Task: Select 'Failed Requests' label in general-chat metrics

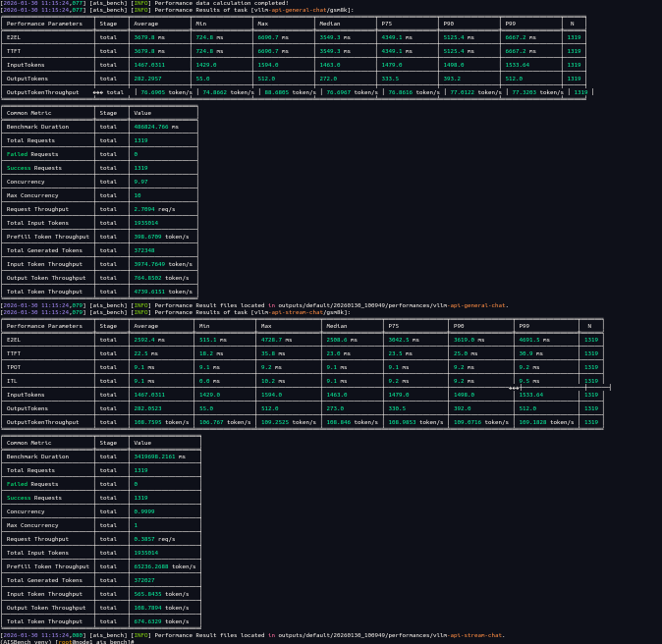Action: coord(32,154)
